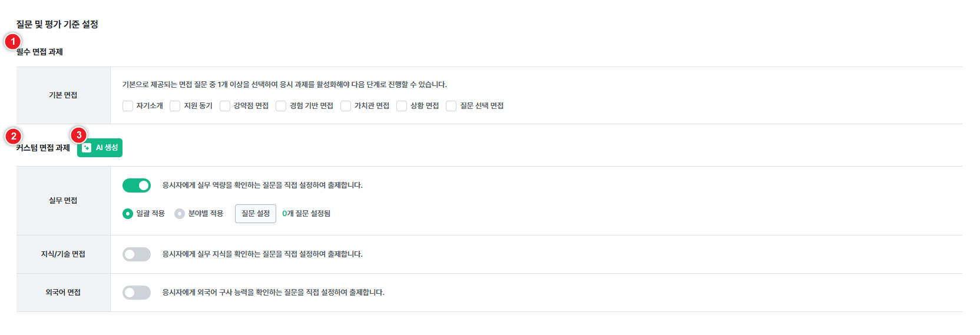Click the red badge number 1

point(13,42)
